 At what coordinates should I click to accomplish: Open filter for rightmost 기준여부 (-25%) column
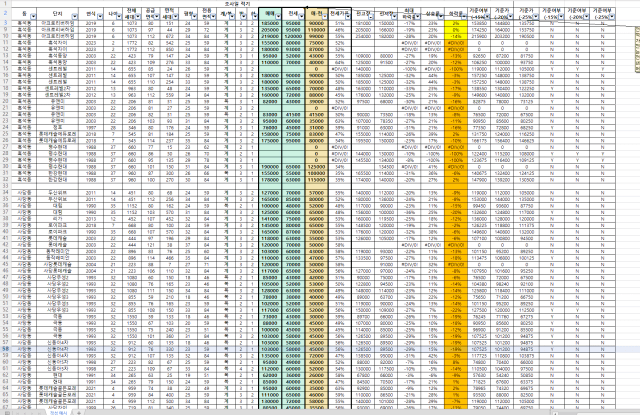612,16
